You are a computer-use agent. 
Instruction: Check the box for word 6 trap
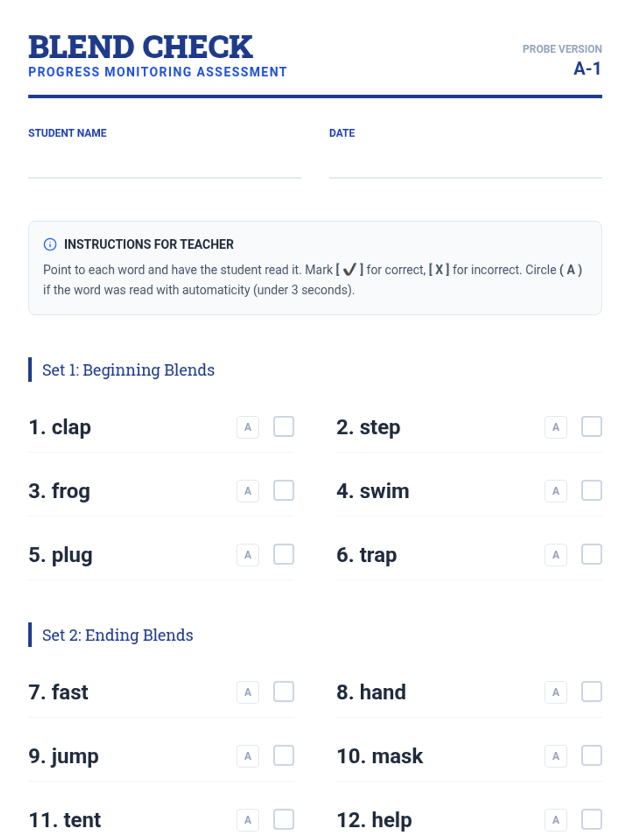coord(592,554)
